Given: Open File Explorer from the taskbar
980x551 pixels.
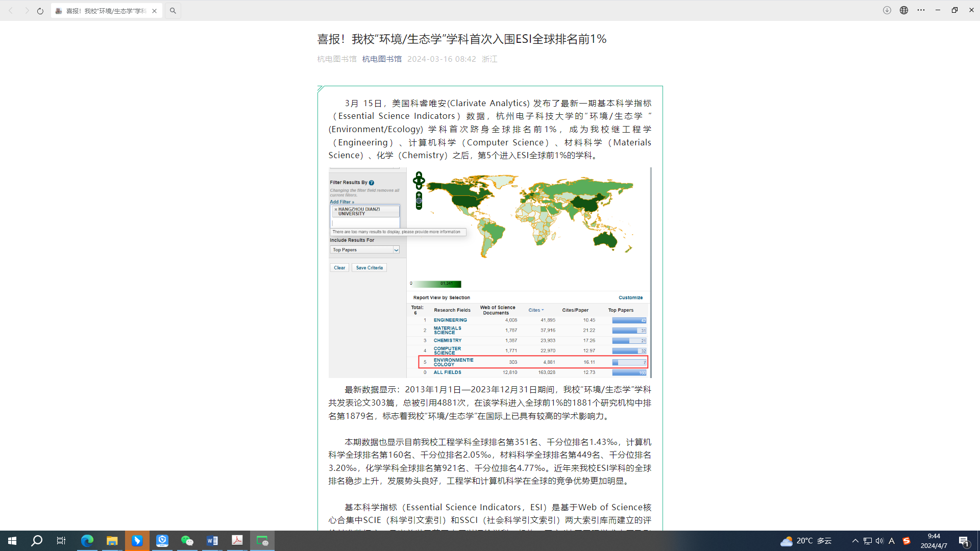Looking at the screenshot, I should [x=112, y=541].
